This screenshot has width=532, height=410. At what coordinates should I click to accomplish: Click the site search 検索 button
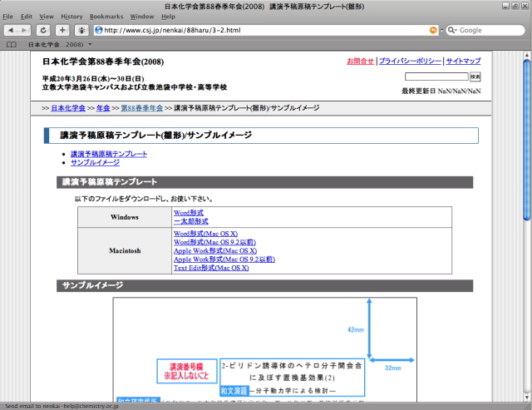(x=475, y=77)
